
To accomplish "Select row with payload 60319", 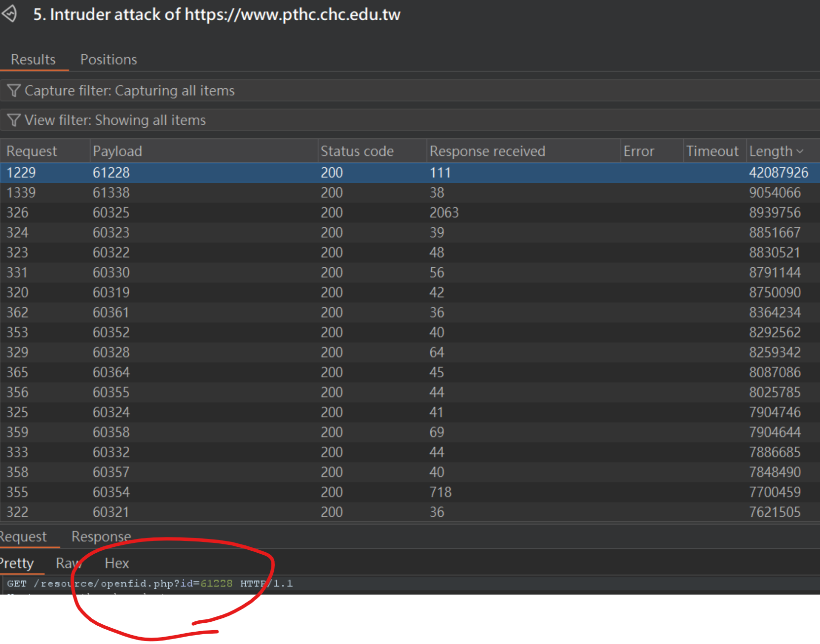I will 410,292.
